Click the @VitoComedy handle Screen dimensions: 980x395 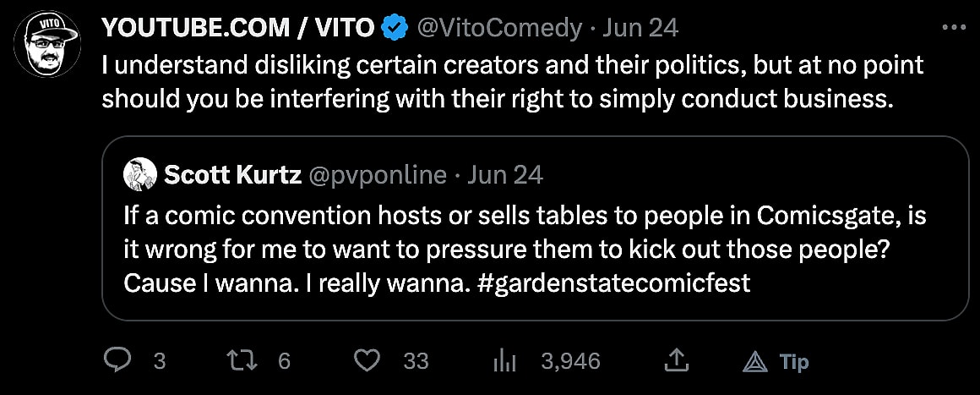499,28
